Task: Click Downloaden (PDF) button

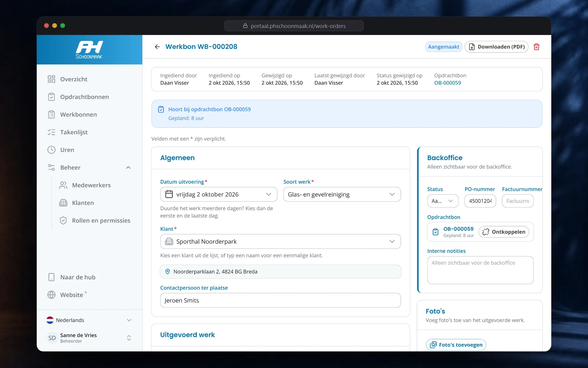Action: [497, 47]
